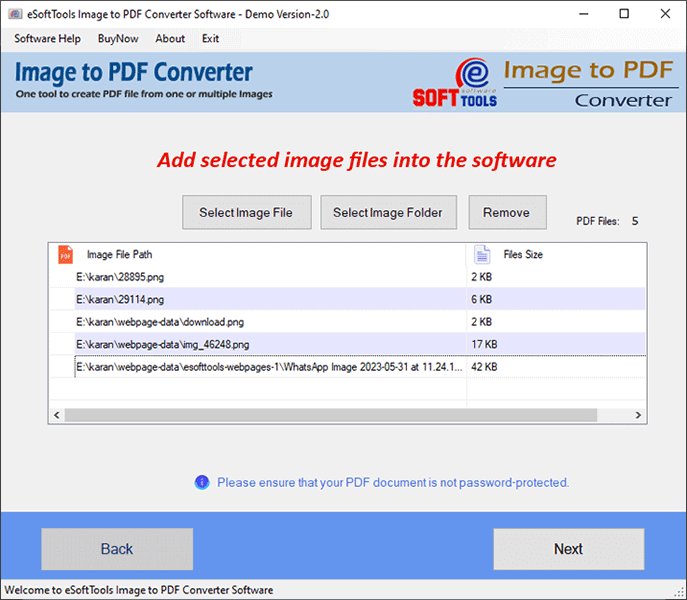The image size is (687, 600).
Task: Click the horizontal scrollbar thumb of file list
Action: [x=331, y=415]
